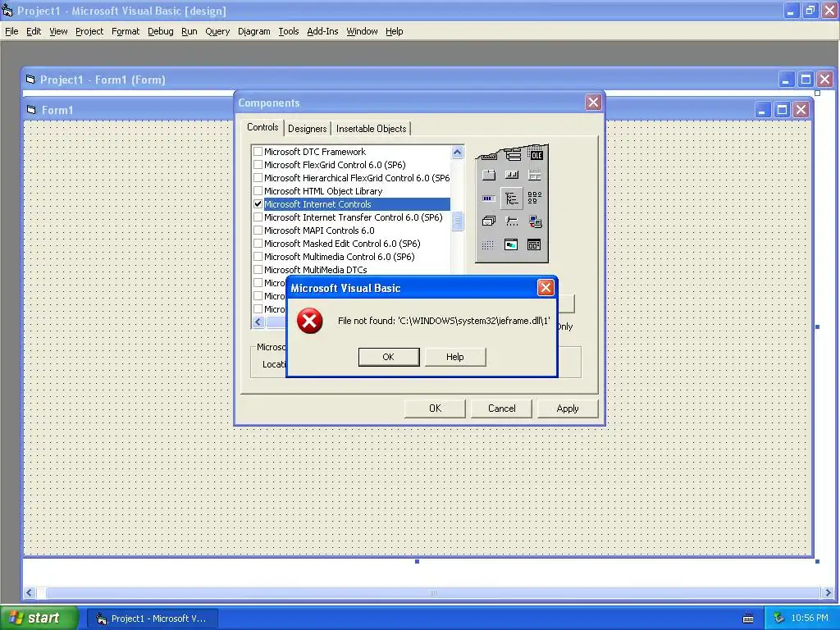Click the clock showing 10:56 PM
The width and height of the screenshot is (840, 630).
[x=810, y=619]
